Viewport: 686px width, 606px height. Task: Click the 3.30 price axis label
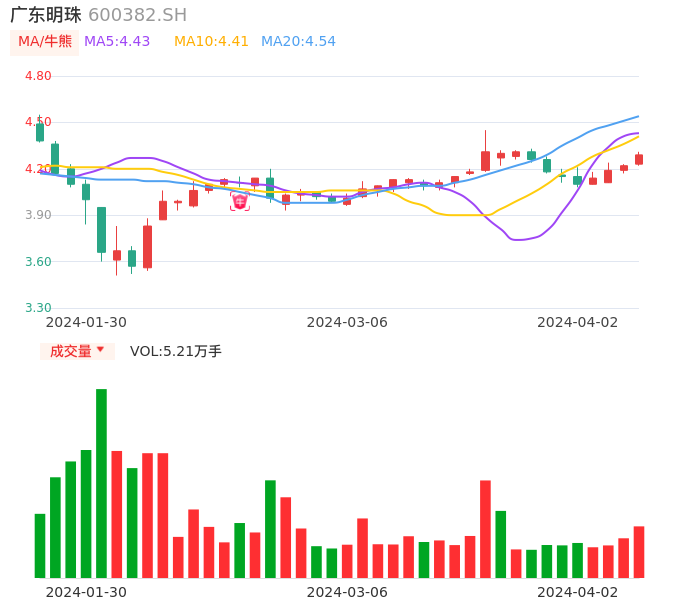point(38,308)
